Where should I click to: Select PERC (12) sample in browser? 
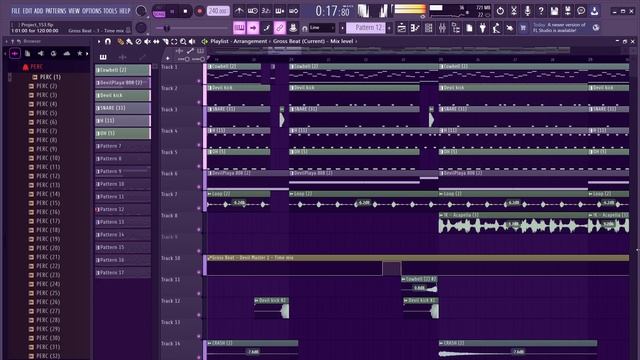[x=48, y=176]
